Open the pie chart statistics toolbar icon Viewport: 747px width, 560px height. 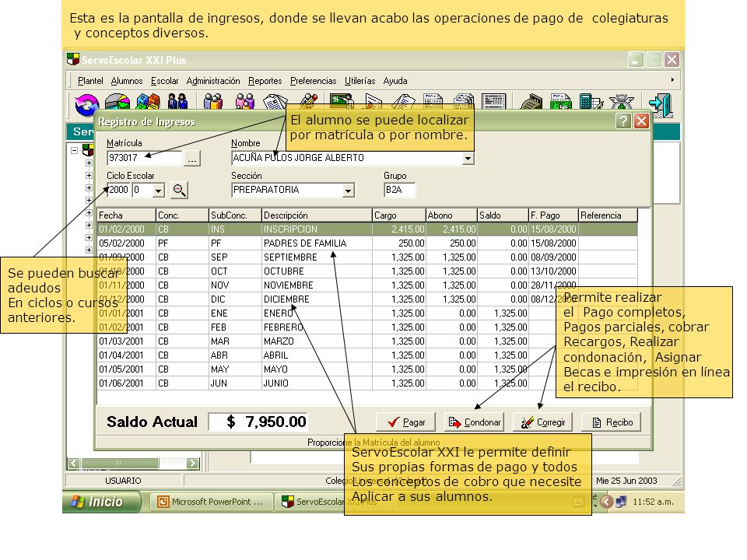point(117,102)
